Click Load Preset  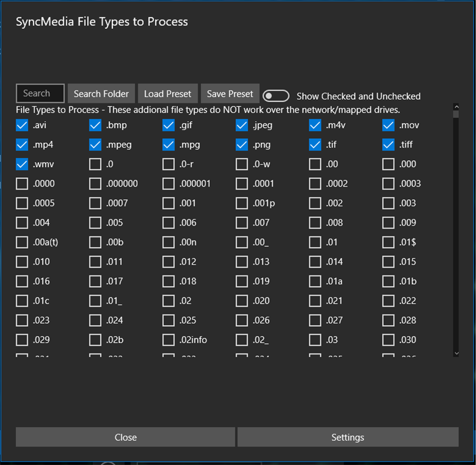tap(167, 93)
